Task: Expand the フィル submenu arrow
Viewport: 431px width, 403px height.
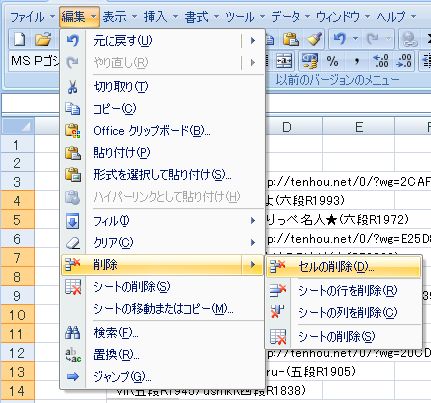Action: [253, 221]
